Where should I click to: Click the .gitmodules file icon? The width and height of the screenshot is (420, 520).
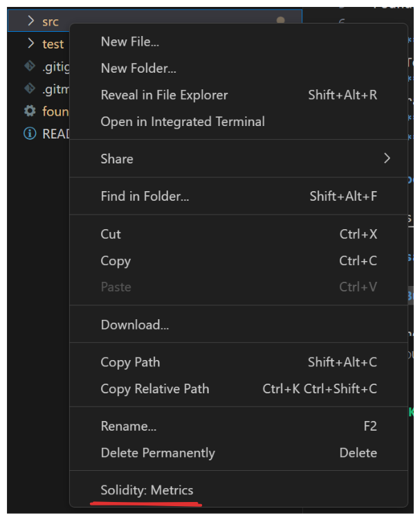pos(30,89)
